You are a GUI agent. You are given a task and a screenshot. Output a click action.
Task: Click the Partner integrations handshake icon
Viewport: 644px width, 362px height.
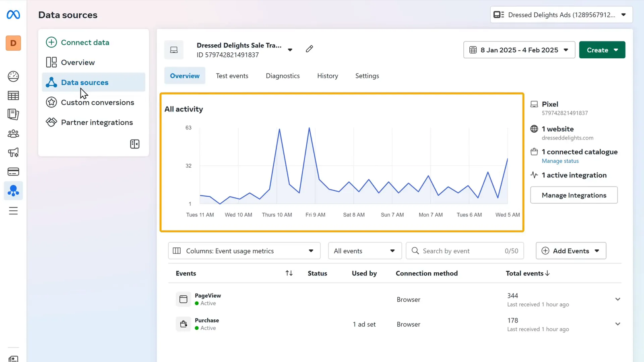(51, 122)
